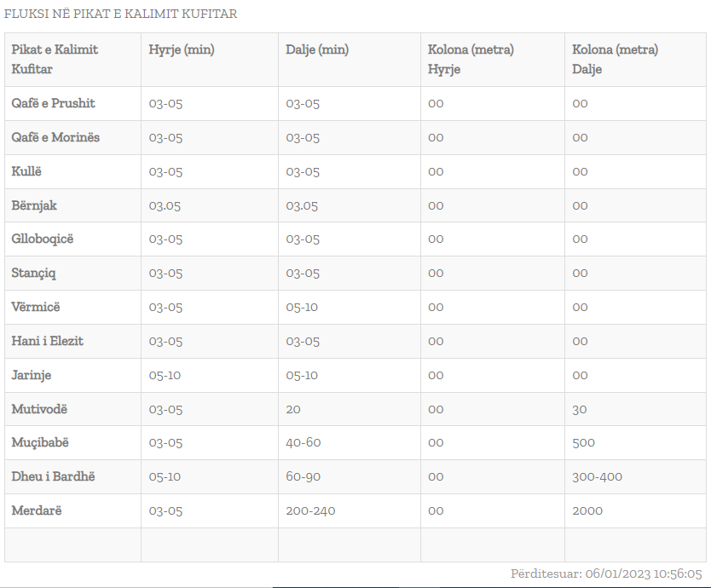Image resolution: width=711 pixels, height=588 pixels.
Task: Select the Dheu i Bardhë row
Action: coord(53,476)
